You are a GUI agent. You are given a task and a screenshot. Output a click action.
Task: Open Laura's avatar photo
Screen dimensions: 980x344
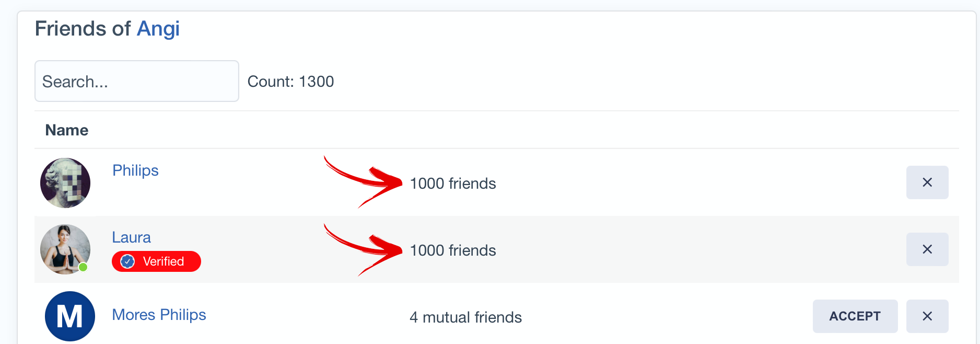coord(65,249)
